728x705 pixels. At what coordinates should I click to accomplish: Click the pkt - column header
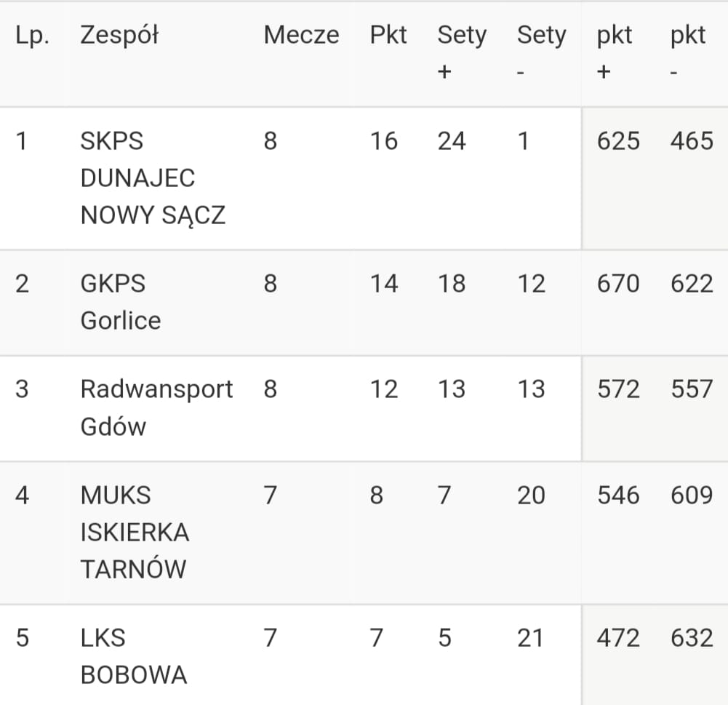coord(688,52)
